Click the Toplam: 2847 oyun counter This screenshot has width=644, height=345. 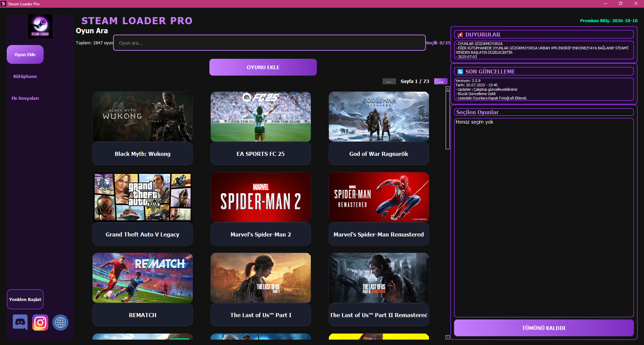point(94,43)
